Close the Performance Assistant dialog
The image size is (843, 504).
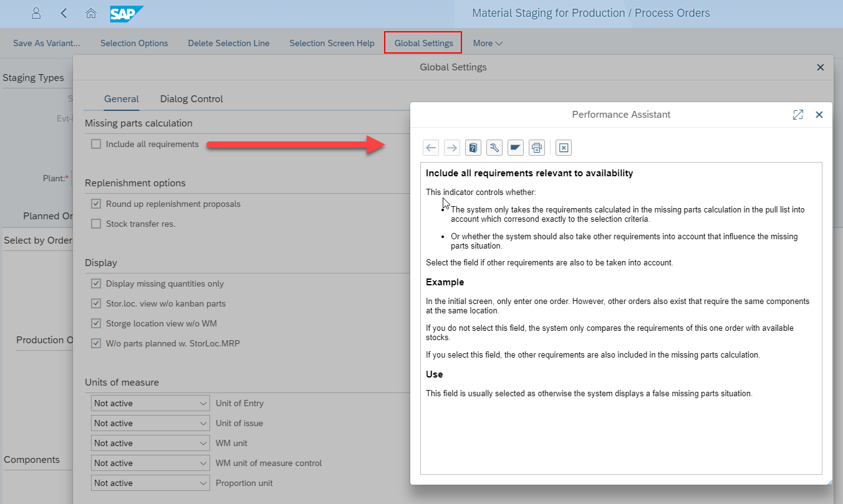coord(819,115)
